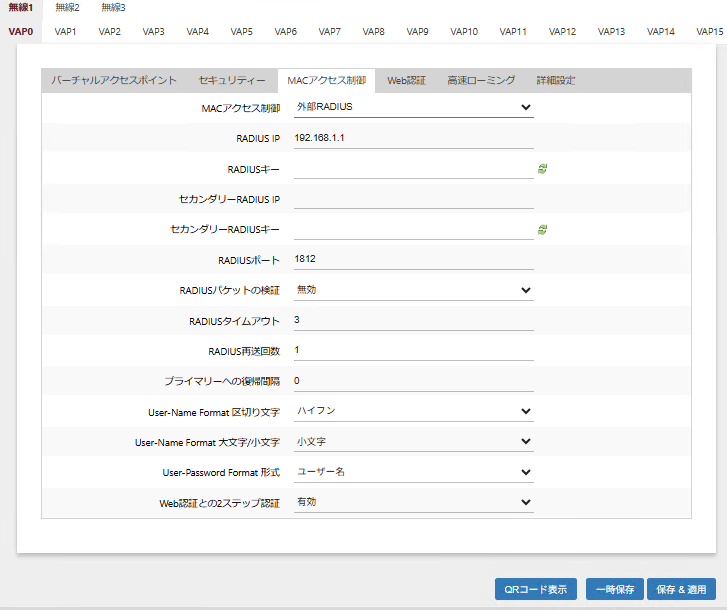
Task: Click the QRコード表示 button
Action: [x=536, y=589]
